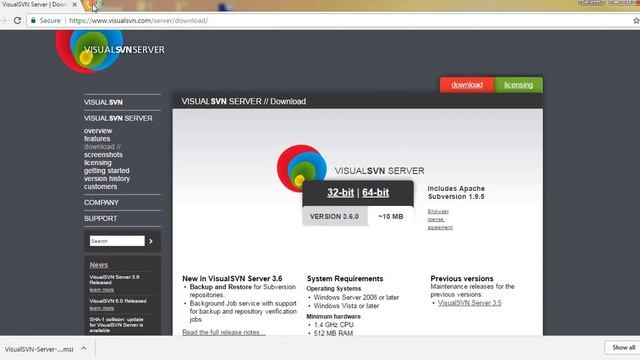This screenshot has width=640, height=360.
Task: Open VISUAL SVN SERVER sidebar menu item
Action: point(118,118)
